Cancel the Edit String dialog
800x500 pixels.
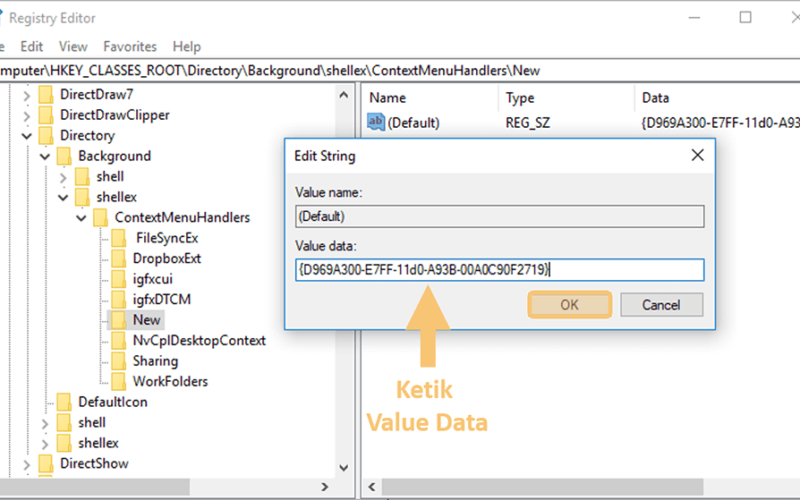coord(661,305)
